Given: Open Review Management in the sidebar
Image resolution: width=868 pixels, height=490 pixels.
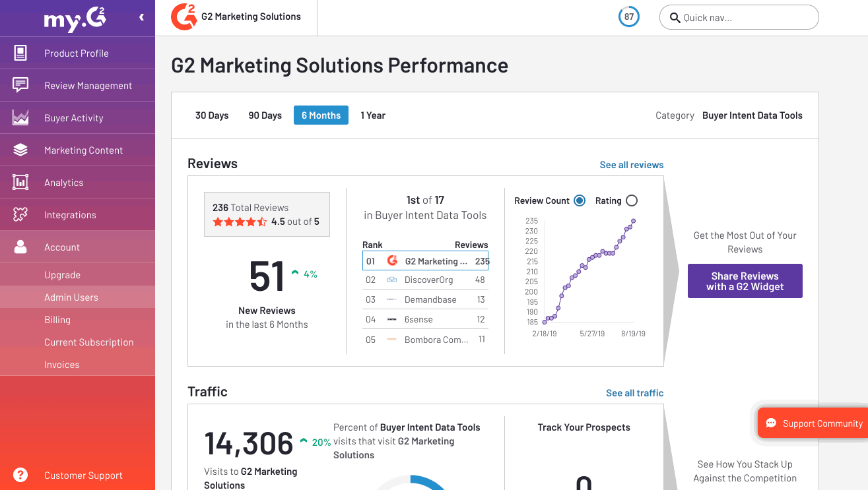Looking at the screenshot, I should (77, 85).
